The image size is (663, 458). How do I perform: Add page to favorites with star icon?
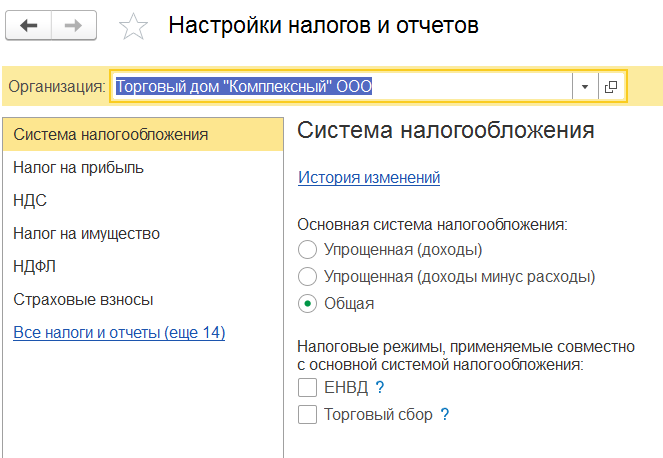[133, 26]
